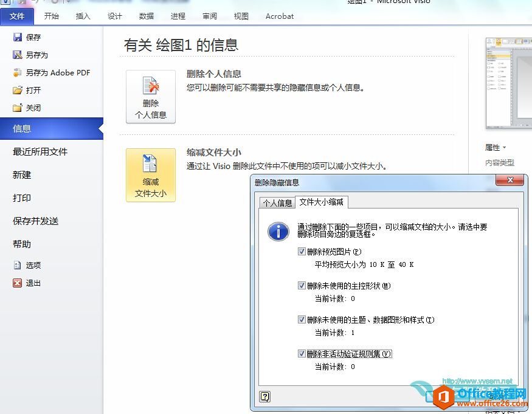The image size is (532, 414).
Task: Click the Close file folder icon
Action: click(x=17, y=108)
